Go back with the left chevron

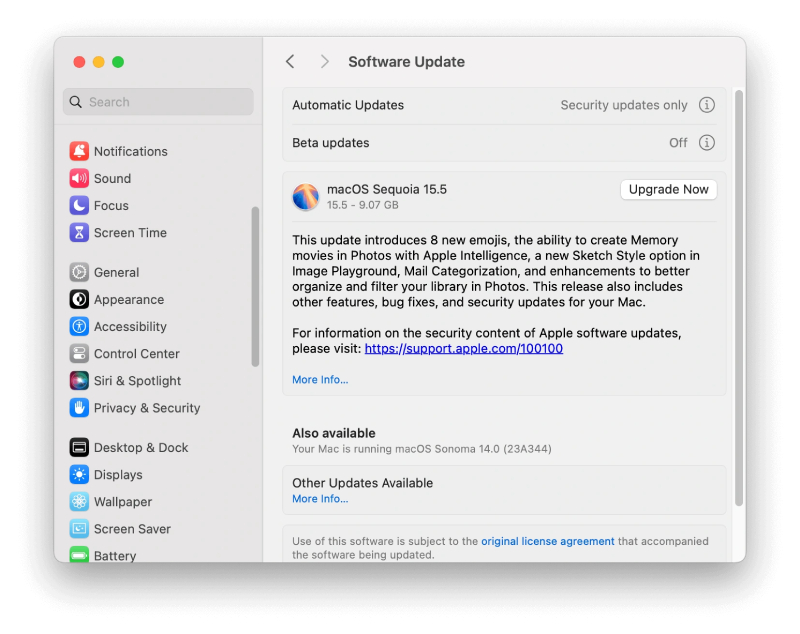click(x=290, y=62)
